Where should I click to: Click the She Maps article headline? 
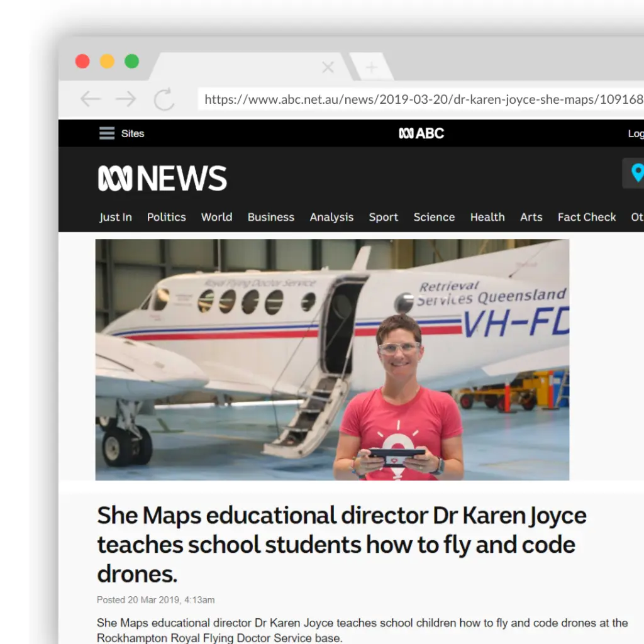(x=341, y=544)
